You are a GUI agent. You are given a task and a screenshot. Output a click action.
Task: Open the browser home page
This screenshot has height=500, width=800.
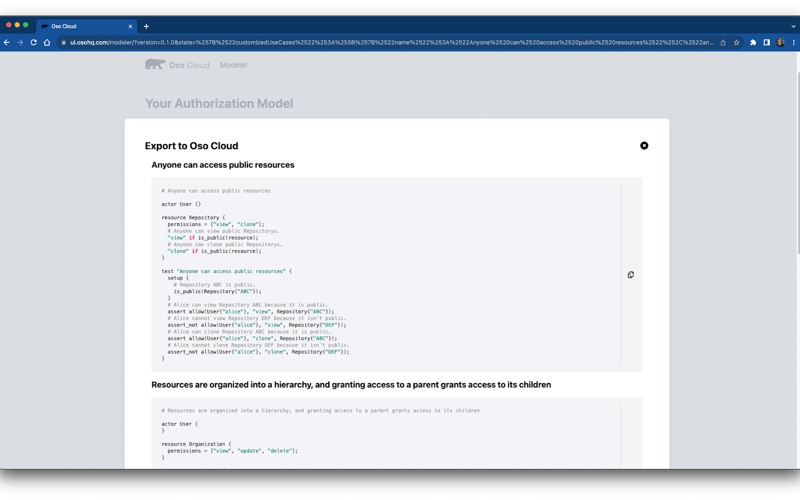pos(47,42)
